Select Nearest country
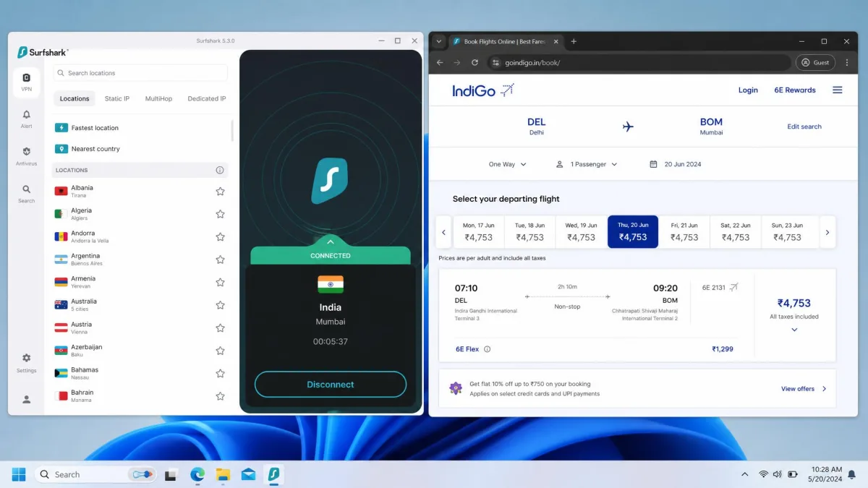868x488 pixels. pos(141,149)
